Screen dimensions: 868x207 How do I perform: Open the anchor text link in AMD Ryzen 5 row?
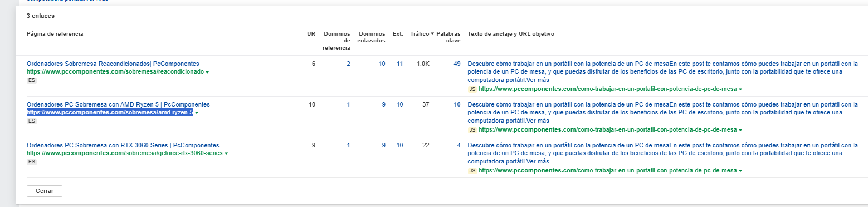point(662,113)
